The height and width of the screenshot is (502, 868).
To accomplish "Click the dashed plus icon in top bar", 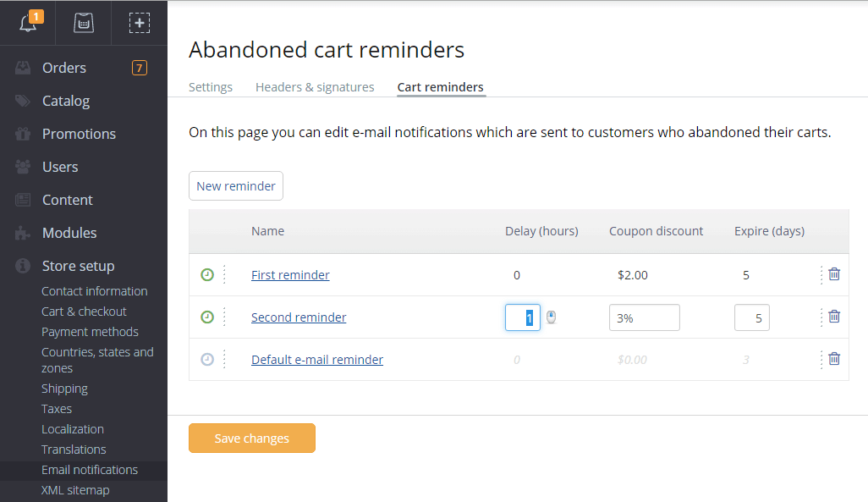I will (x=139, y=23).
